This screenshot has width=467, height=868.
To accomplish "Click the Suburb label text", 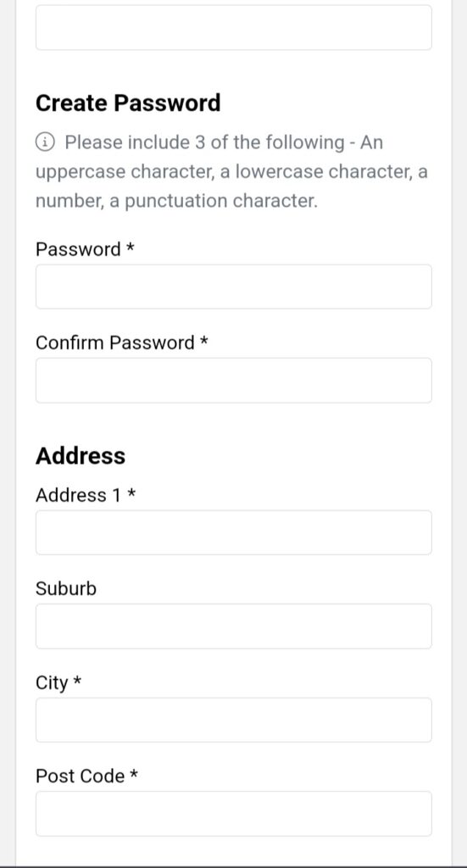I will coord(66,588).
